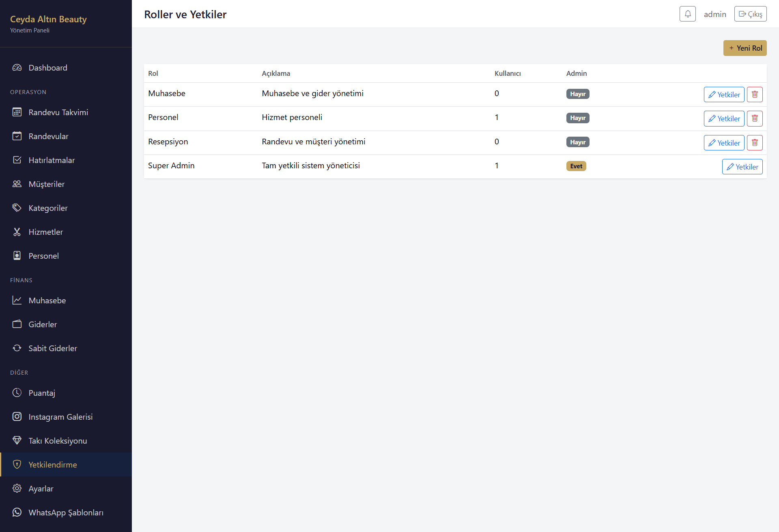This screenshot has width=779, height=532.
Task: Delete the Personel role with trash icon
Action: [x=755, y=118]
